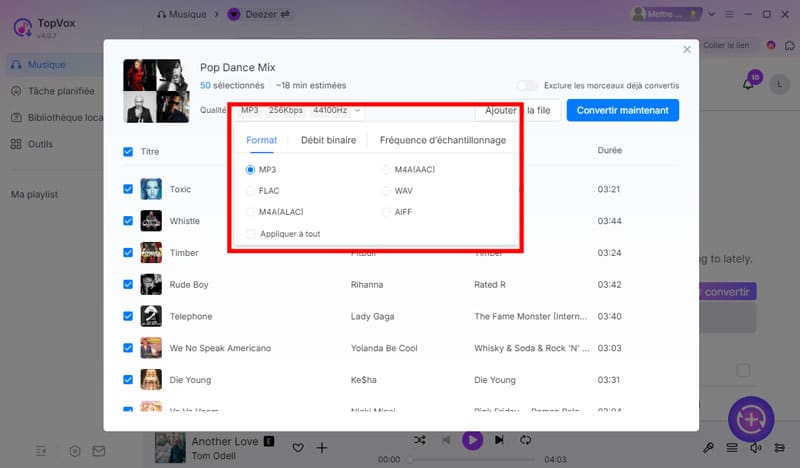
Task: Click the repeat loop icon
Action: coord(526,440)
